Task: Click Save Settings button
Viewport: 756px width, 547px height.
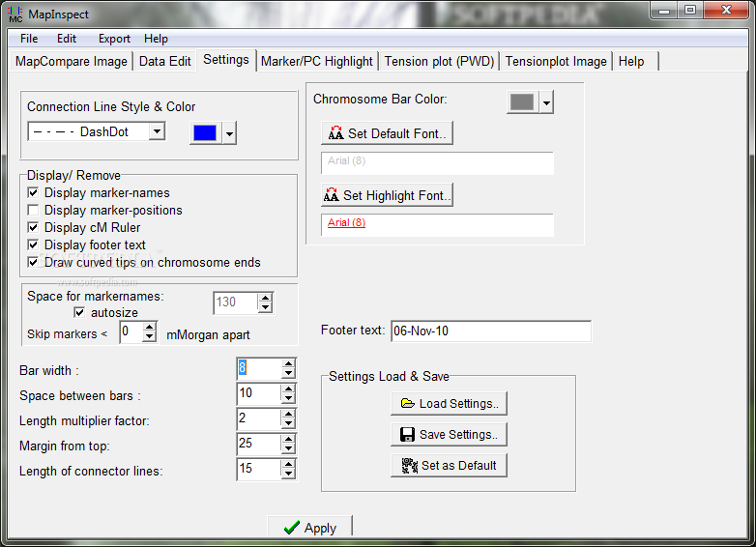Action: tap(449, 434)
